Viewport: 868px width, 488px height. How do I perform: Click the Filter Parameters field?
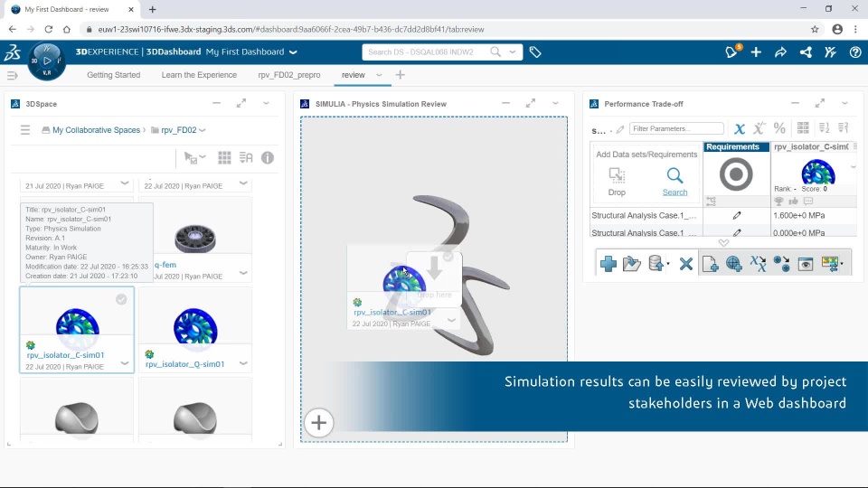tap(676, 129)
